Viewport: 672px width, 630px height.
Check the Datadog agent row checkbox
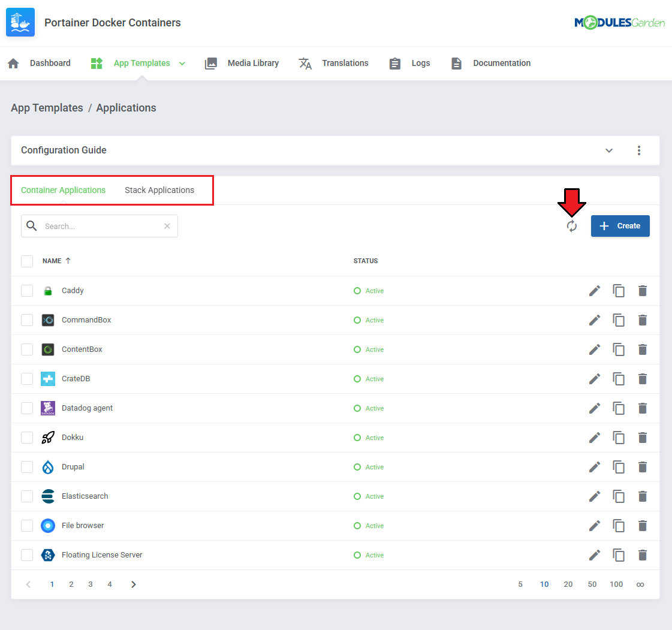[x=27, y=408]
